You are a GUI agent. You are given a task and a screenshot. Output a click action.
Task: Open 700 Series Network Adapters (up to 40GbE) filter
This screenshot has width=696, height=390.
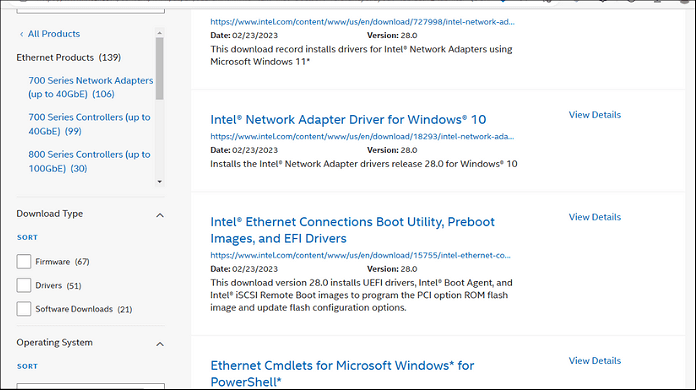(91, 87)
